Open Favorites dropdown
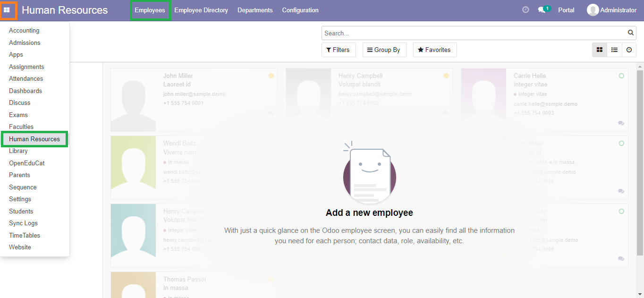The height and width of the screenshot is (298, 644). 435,50
